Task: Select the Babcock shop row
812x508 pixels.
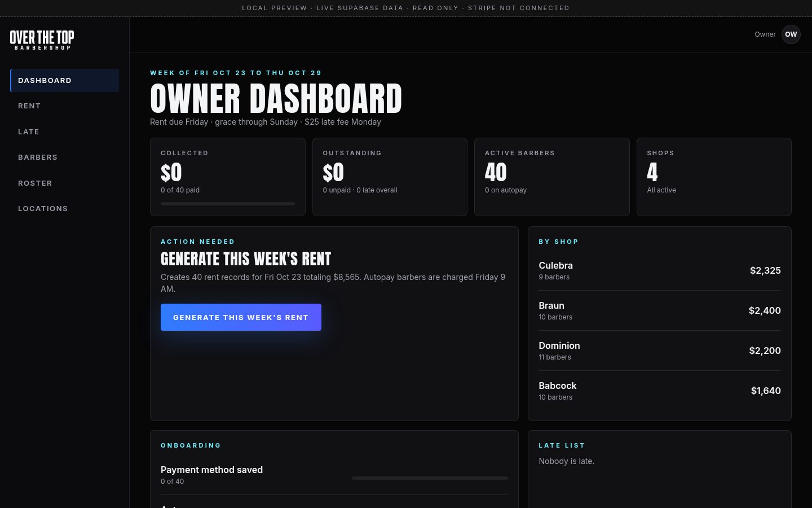Action: tap(660, 391)
